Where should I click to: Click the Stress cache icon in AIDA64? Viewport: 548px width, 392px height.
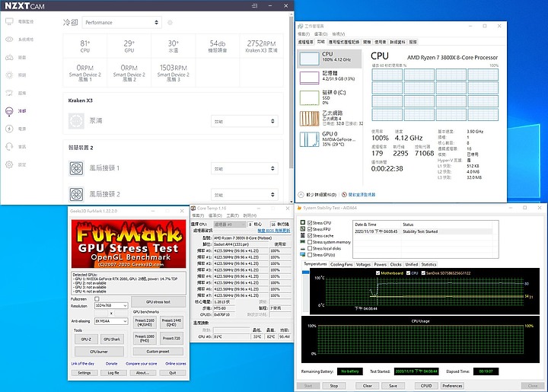tap(303, 235)
